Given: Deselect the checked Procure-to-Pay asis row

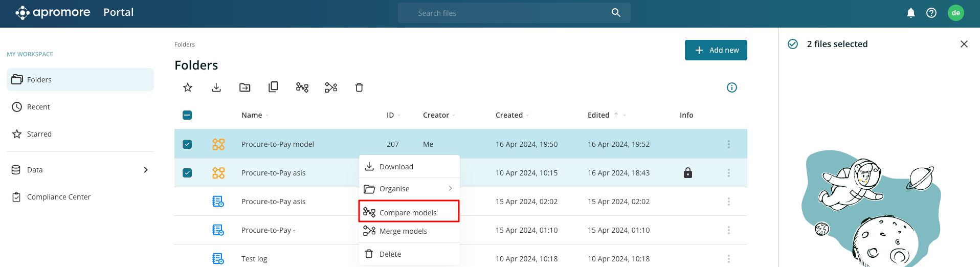Looking at the screenshot, I should (187, 173).
